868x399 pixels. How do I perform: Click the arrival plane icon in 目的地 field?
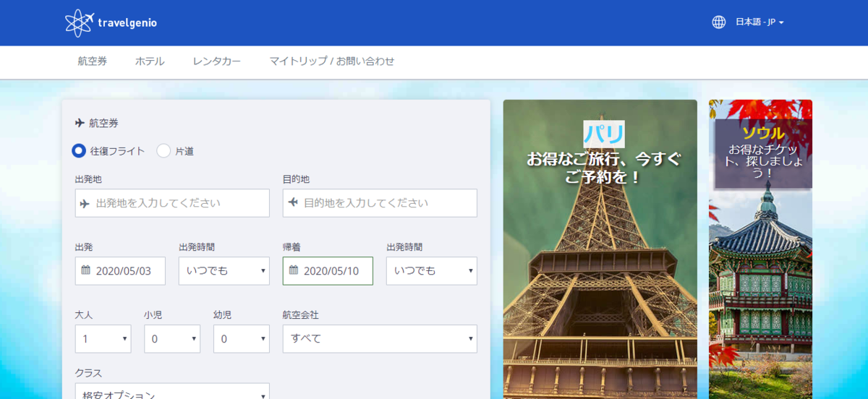(293, 202)
